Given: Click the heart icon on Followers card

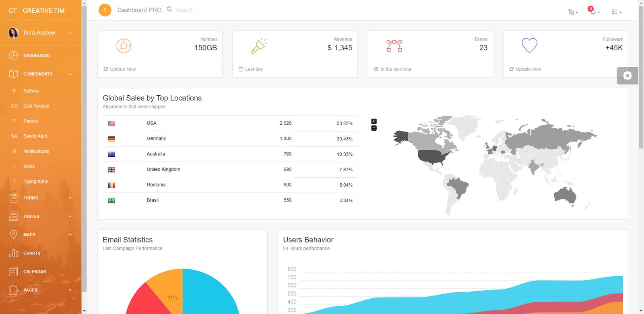Looking at the screenshot, I should point(530,45).
